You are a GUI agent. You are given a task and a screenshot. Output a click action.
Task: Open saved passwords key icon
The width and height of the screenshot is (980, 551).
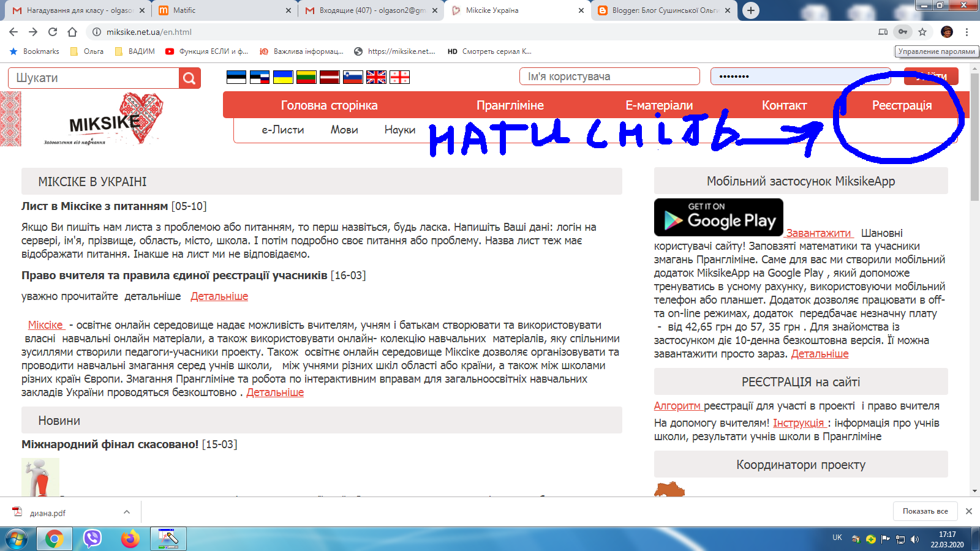[x=903, y=32]
